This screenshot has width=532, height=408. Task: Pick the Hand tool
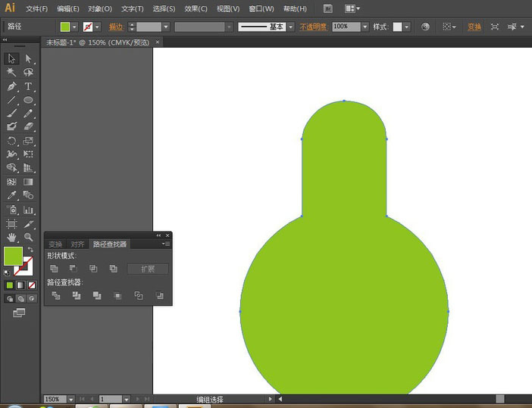pyautogui.click(x=11, y=237)
